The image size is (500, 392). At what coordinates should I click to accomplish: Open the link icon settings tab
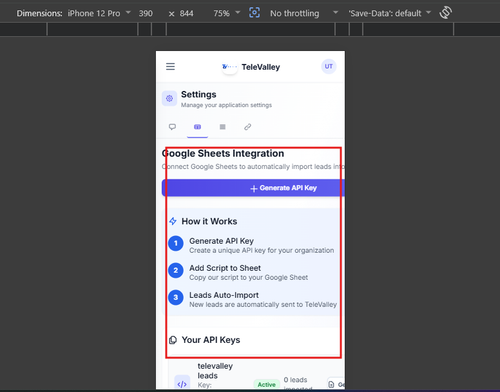(x=247, y=127)
